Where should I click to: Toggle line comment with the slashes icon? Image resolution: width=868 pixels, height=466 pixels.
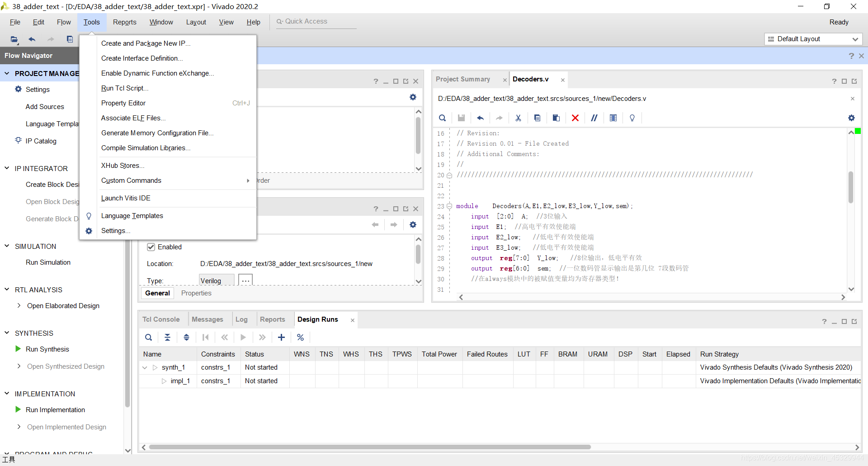click(594, 118)
